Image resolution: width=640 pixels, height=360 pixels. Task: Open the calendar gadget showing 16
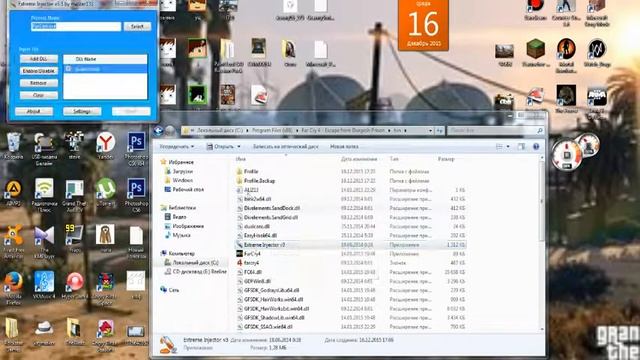click(423, 25)
